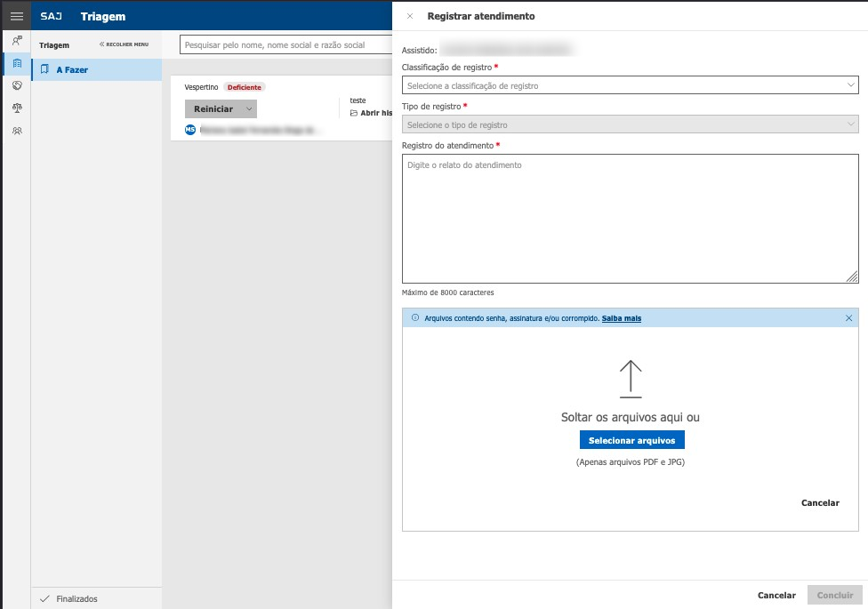The height and width of the screenshot is (609, 868).
Task: Click the Concluir button
Action: click(x=835, y=595)
